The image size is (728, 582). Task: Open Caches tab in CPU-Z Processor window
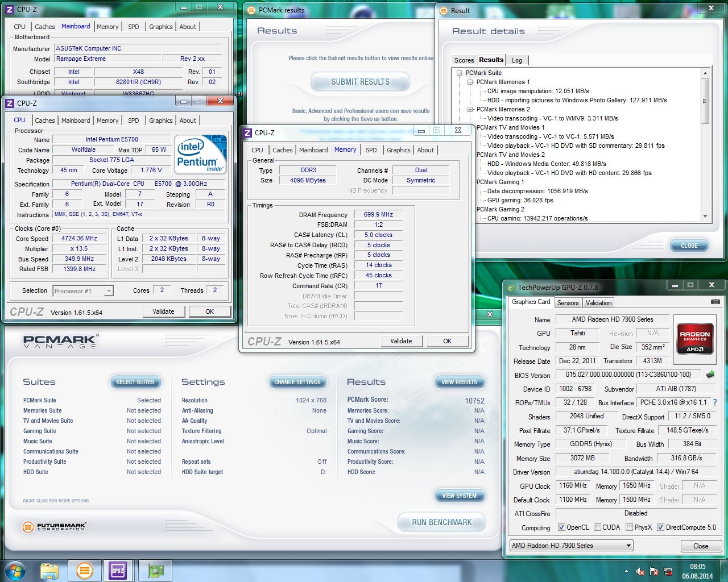45,120
